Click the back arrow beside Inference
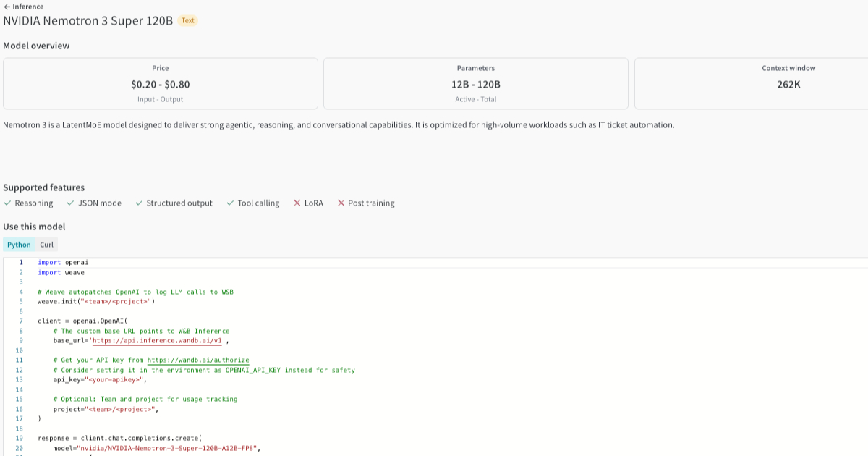868x456 pixels. click(x=7, y=7)
